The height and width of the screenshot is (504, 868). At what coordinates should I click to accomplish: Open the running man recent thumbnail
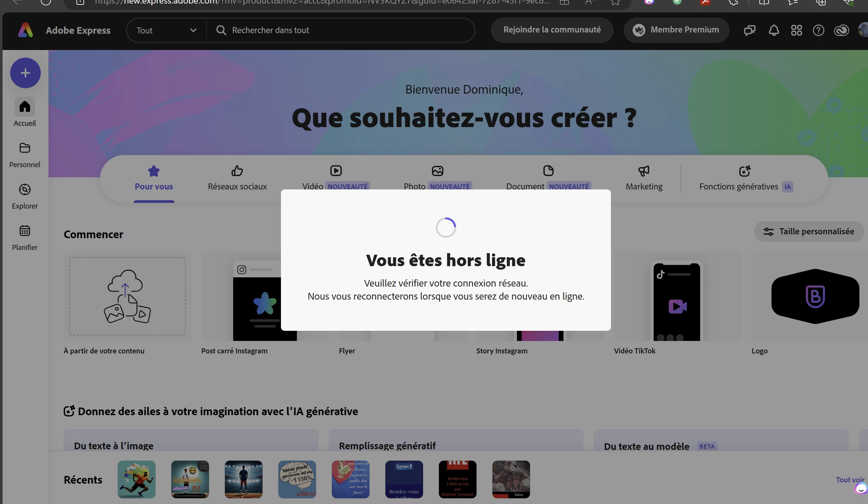click(136, 479)
